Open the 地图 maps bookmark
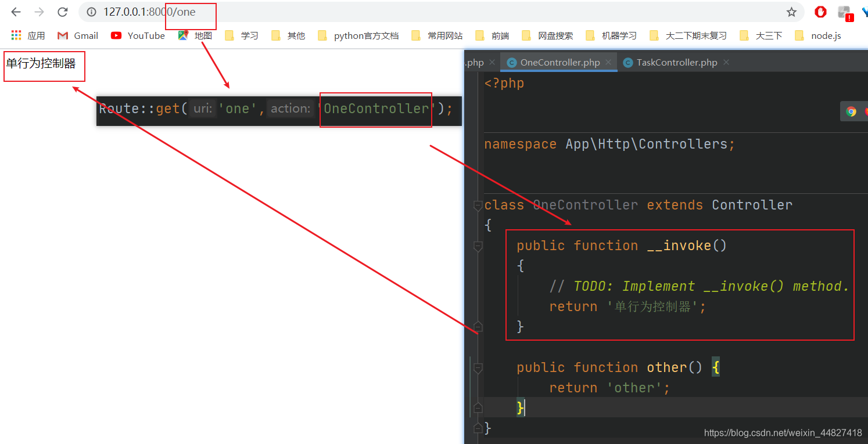The image size is (868, 444). click(x=195, y=35)
